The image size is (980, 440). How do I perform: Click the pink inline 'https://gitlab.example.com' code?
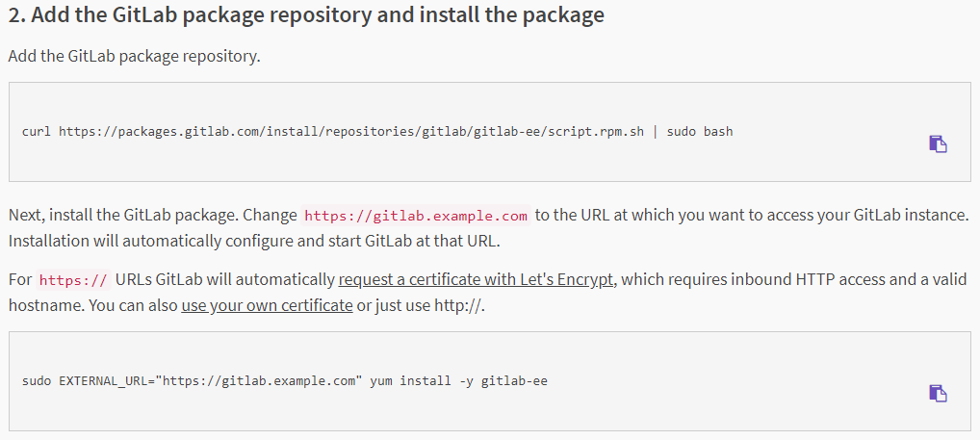click(x=416, y=215)
